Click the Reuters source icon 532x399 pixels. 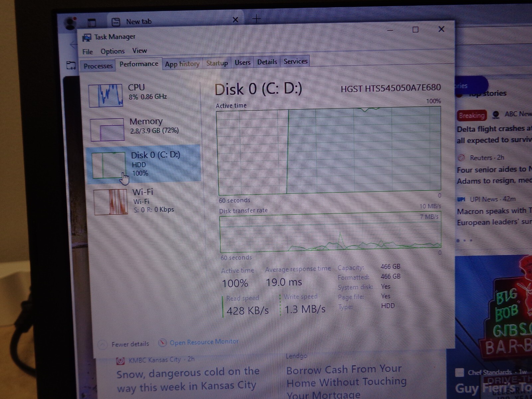click(462, 158)
